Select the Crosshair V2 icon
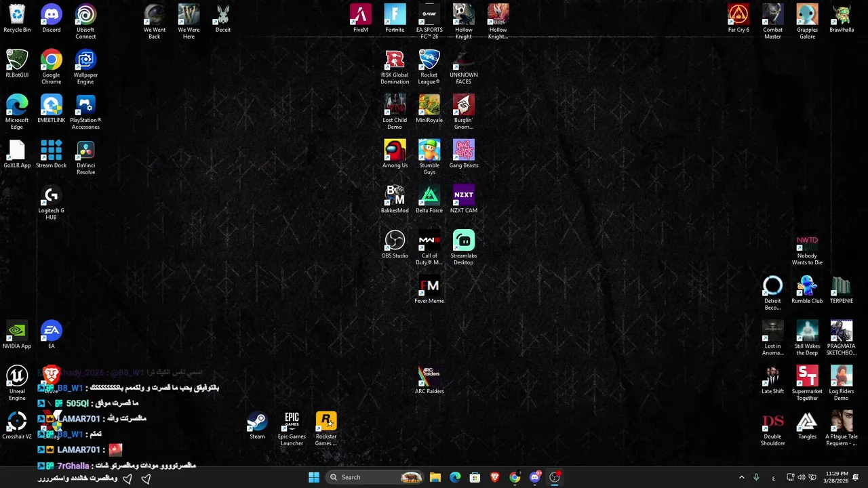Viewport: 868px width, 488px height. pyautogui.click(x=17, y=426)
